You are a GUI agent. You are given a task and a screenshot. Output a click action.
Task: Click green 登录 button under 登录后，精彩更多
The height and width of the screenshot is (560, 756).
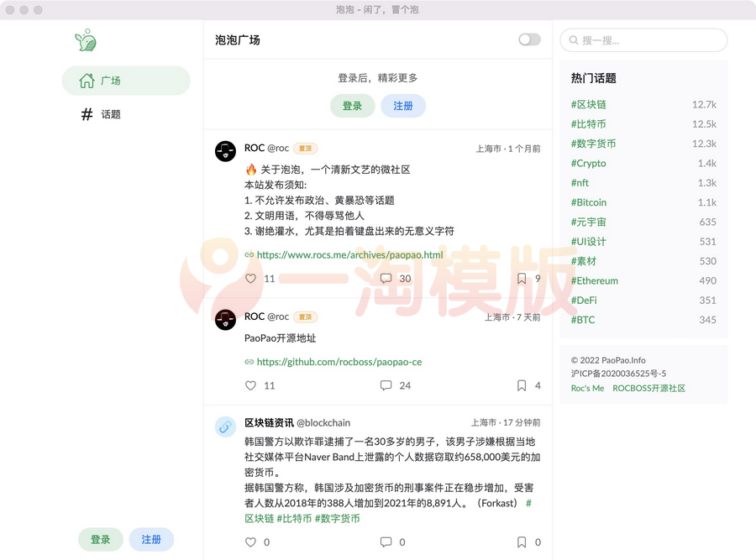click(352, 106)
